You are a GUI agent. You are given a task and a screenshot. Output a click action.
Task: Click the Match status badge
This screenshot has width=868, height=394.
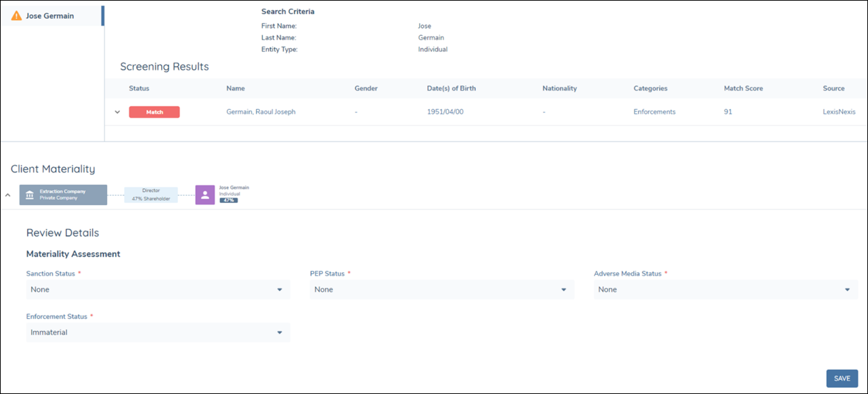(154, 112)
